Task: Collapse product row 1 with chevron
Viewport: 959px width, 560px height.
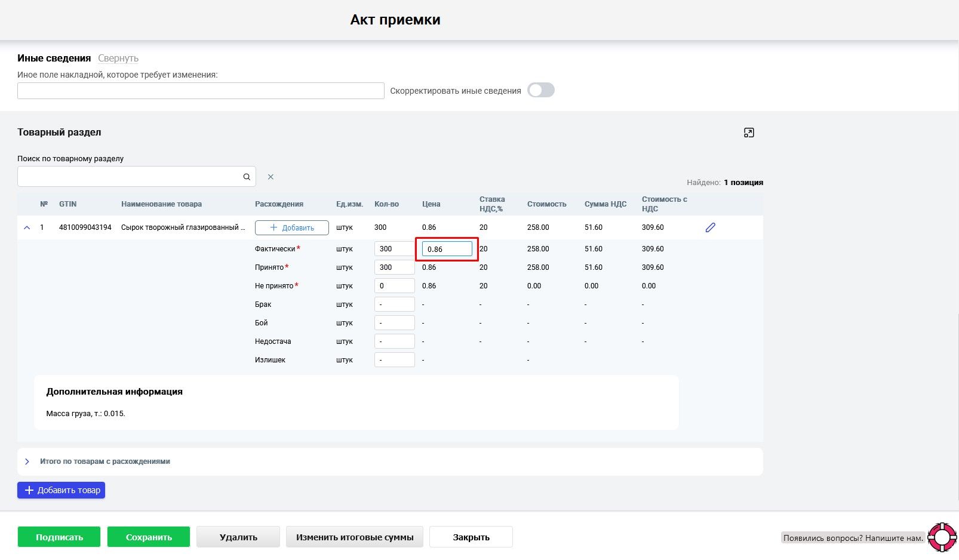Action: (27, 227)
